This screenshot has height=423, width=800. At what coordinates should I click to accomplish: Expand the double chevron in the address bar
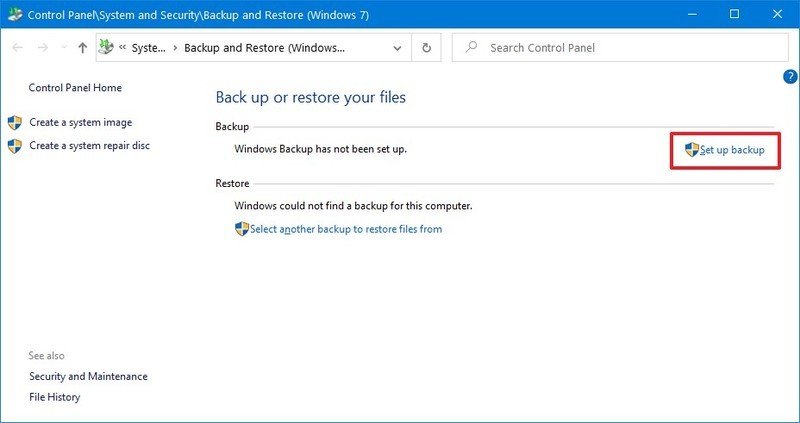pyautogui.click(x=122, y=48)
